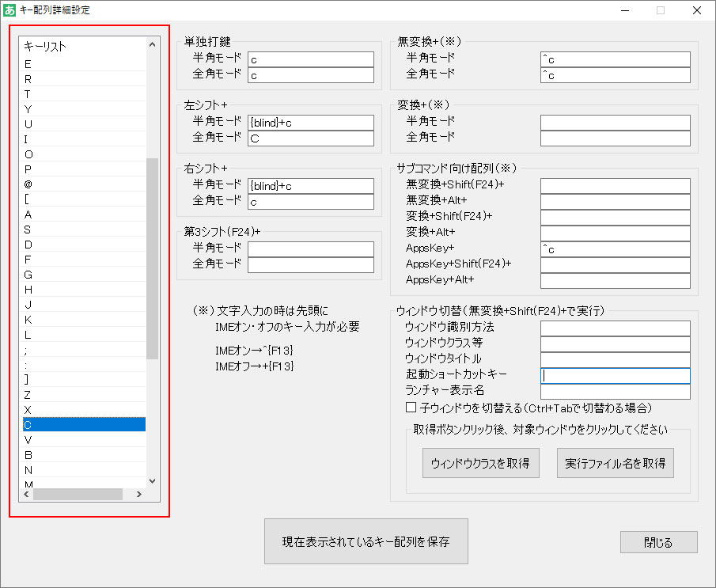Image resolution: width=716 pixels, height=588 pixels.
Task: Click the 全角モード field under 左シフト+
Action: pos(310,137)
